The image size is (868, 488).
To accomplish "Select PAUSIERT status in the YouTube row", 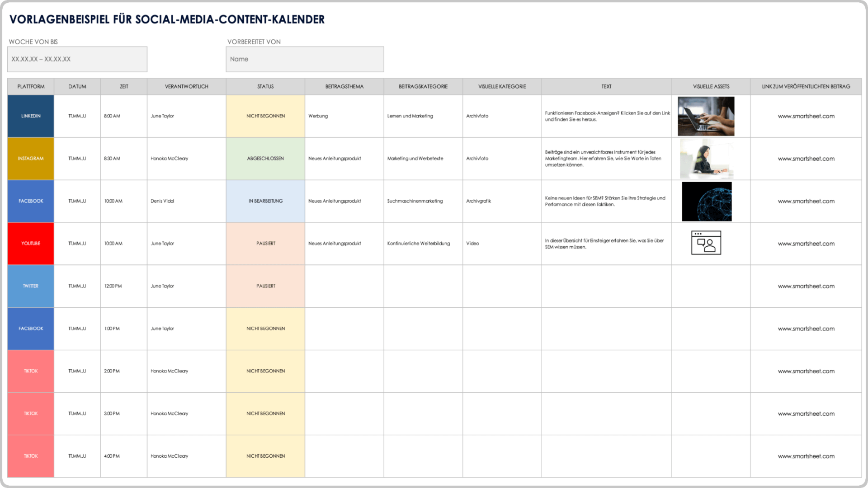I will (265, 244).
